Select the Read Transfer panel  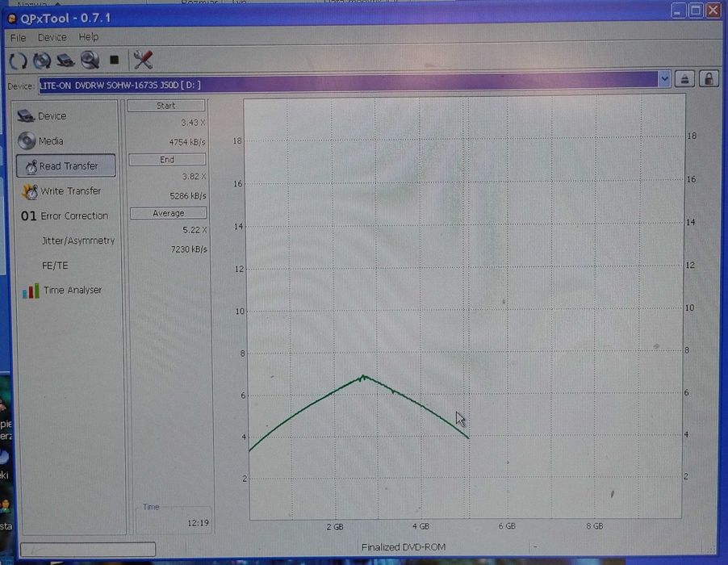tap(65, 165)
